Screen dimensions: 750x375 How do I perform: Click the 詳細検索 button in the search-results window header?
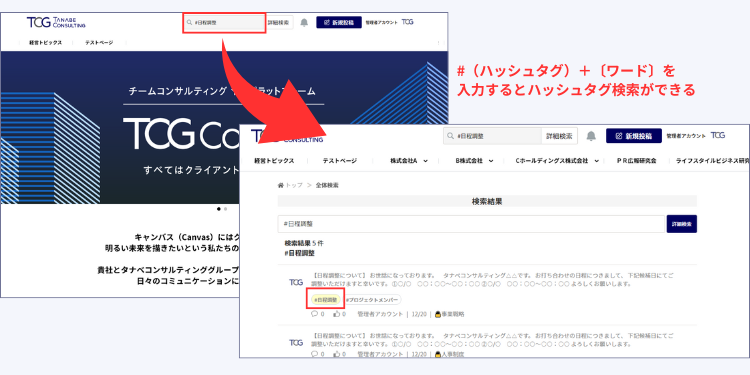pos(559,136)
